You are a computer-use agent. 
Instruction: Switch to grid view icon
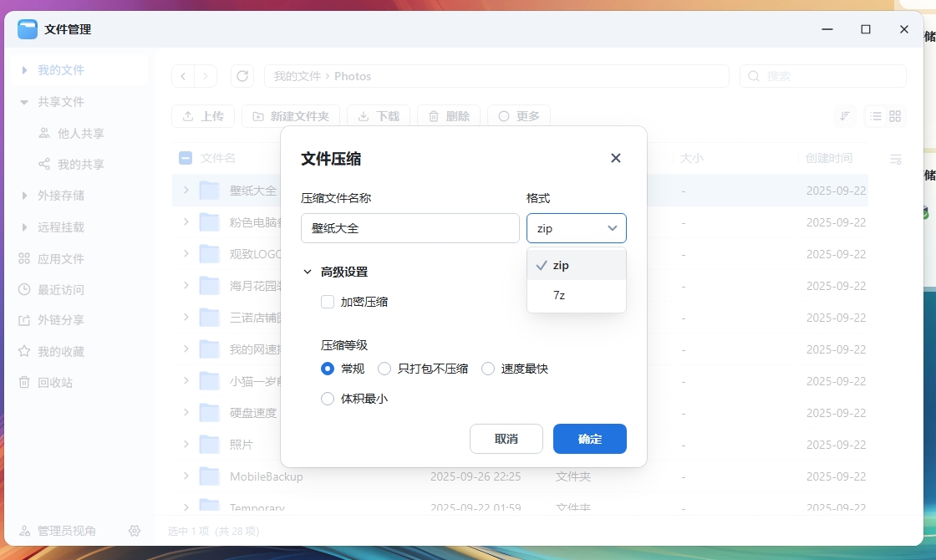point(895,116)
